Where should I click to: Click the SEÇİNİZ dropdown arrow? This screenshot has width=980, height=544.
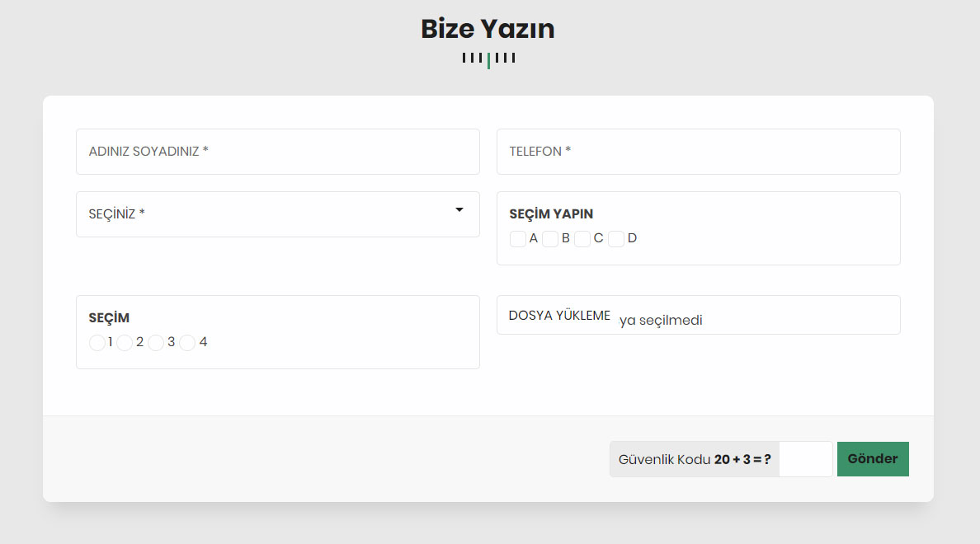(x=459, y=210)
